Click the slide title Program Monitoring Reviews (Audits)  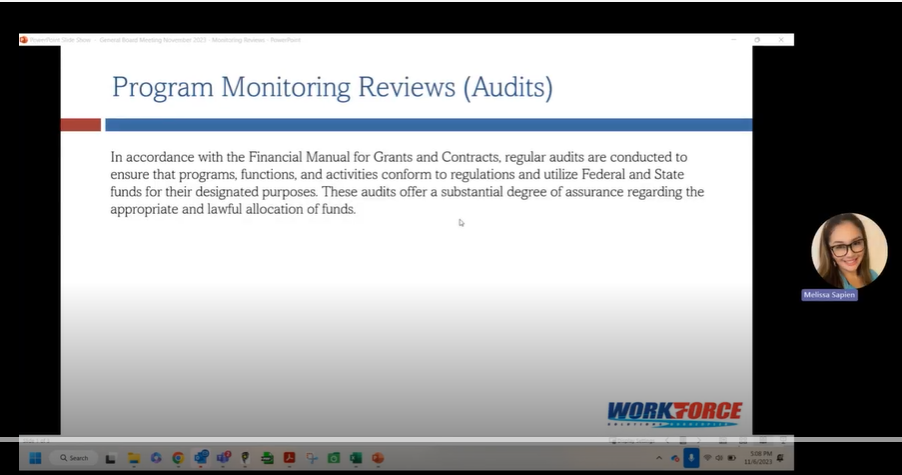point(332,87)
